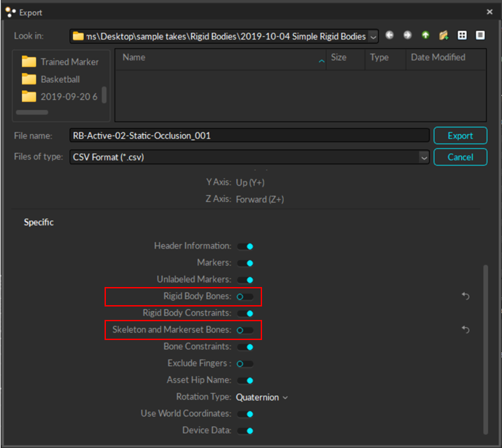Sort files by Date Modified column

pos(438,58)
